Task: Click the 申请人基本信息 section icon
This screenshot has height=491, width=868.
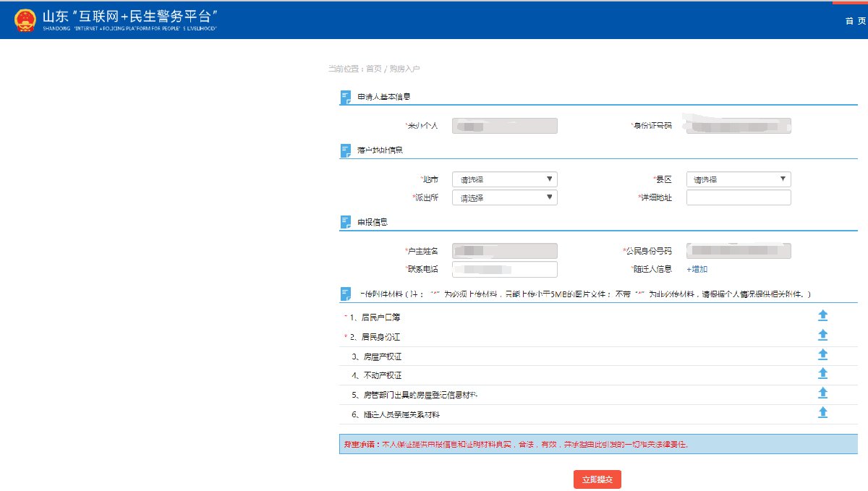Action: click(346, 98)
